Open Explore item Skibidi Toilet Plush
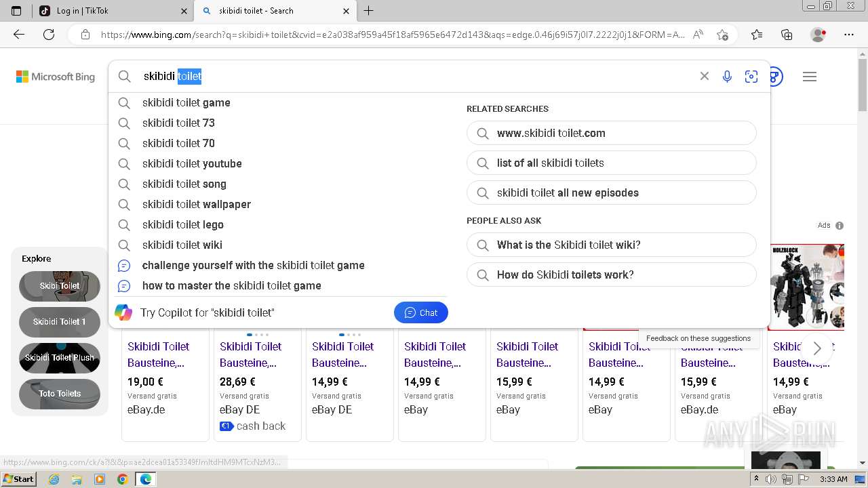The width and height of the screenshot is (868, 488). tap(60, 358)
